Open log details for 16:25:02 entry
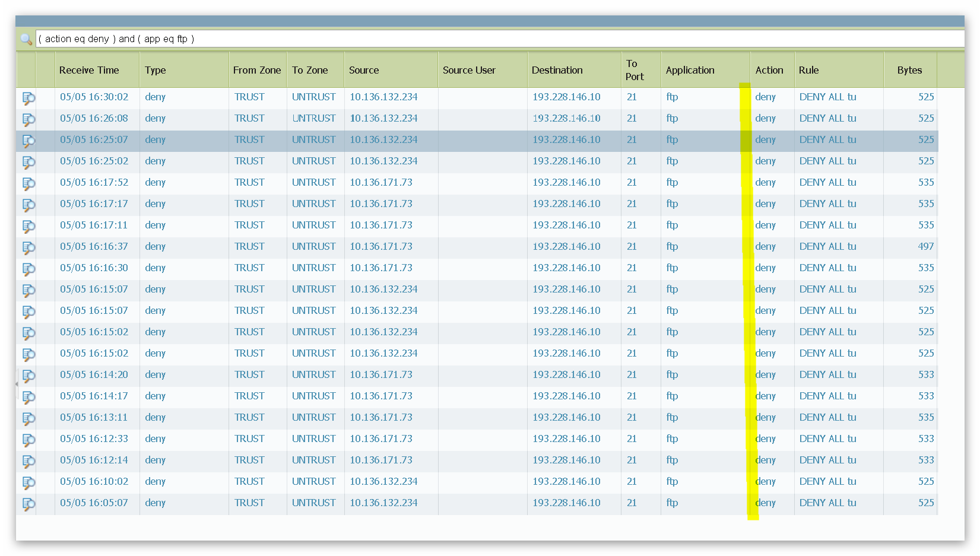This screenshot has height=556, width=980. (28, 162)
